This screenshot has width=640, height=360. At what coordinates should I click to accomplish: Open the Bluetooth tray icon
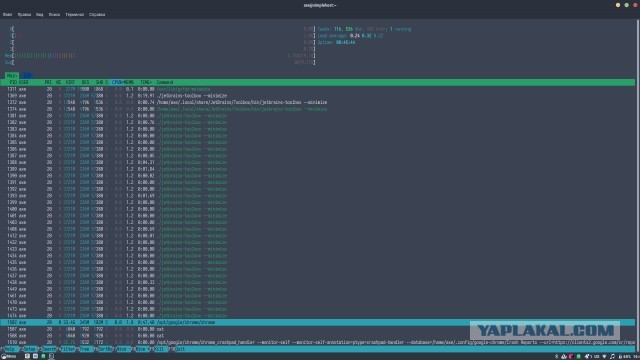pyautogui.click(x=557, y=356)
